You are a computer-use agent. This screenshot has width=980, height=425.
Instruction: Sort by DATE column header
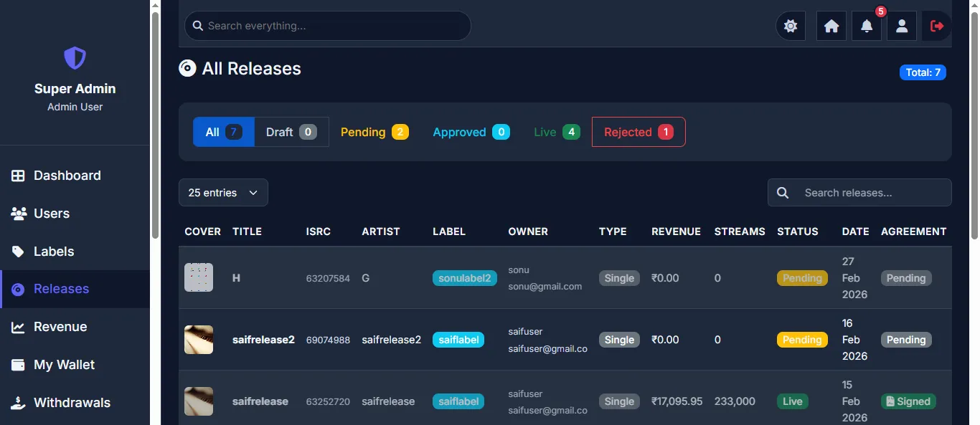point(856,231)
